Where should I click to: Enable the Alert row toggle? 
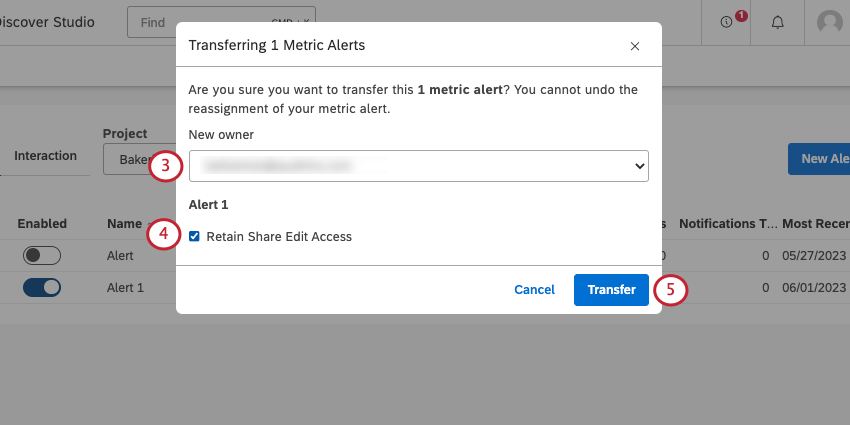pyautogui.click(x=42, y=255)
